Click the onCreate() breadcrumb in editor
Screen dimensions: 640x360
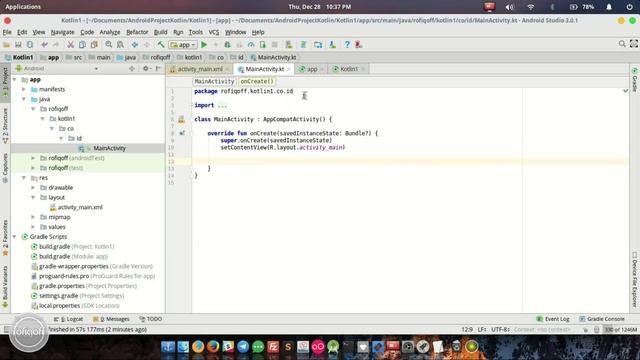coord(257,81)
